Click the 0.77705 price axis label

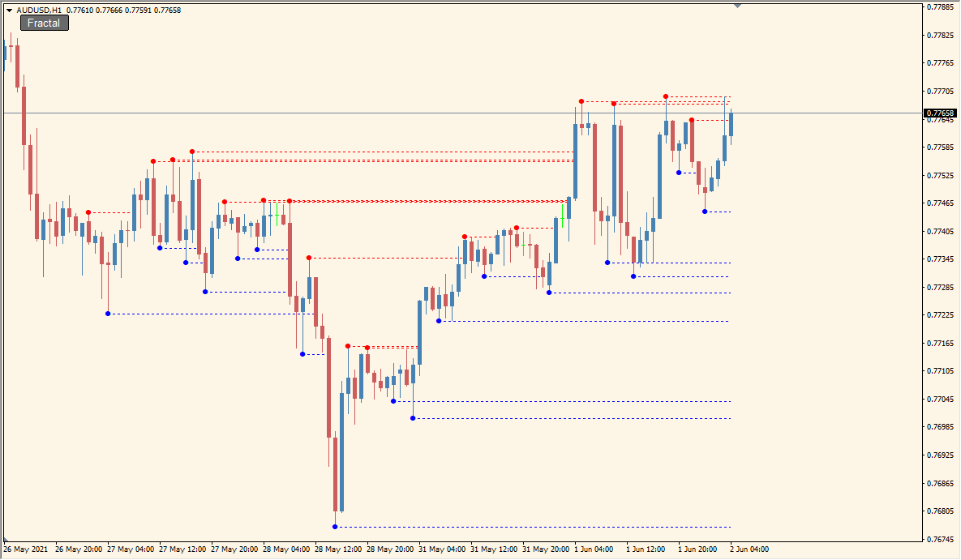940,92
